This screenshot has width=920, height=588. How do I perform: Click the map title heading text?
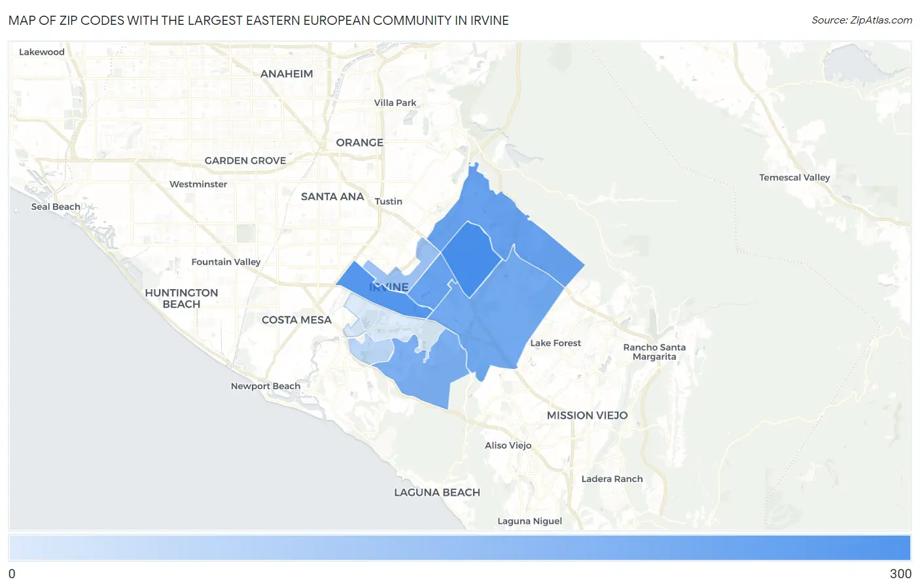(x=258, y=20)
